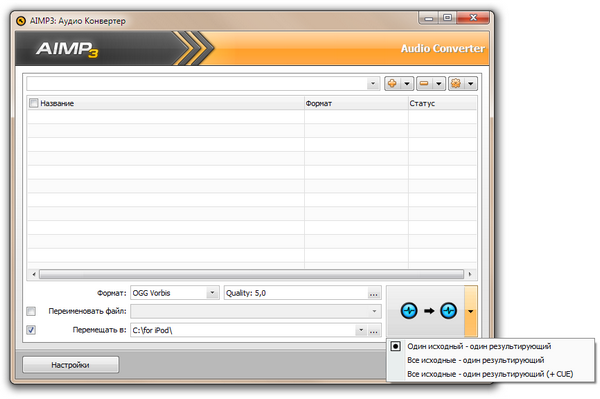Open the remove files dropdown arrow

click(x=439, y=83)
